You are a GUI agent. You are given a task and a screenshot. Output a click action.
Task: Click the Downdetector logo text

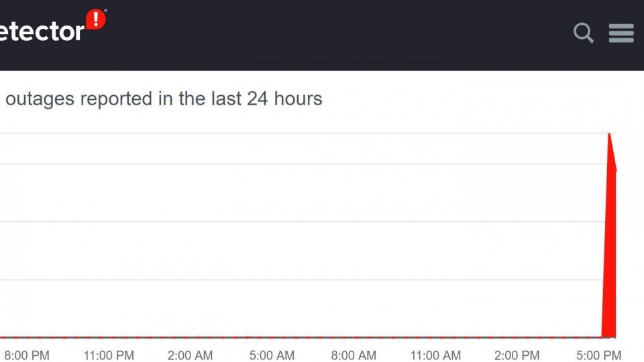click(42, 31)
